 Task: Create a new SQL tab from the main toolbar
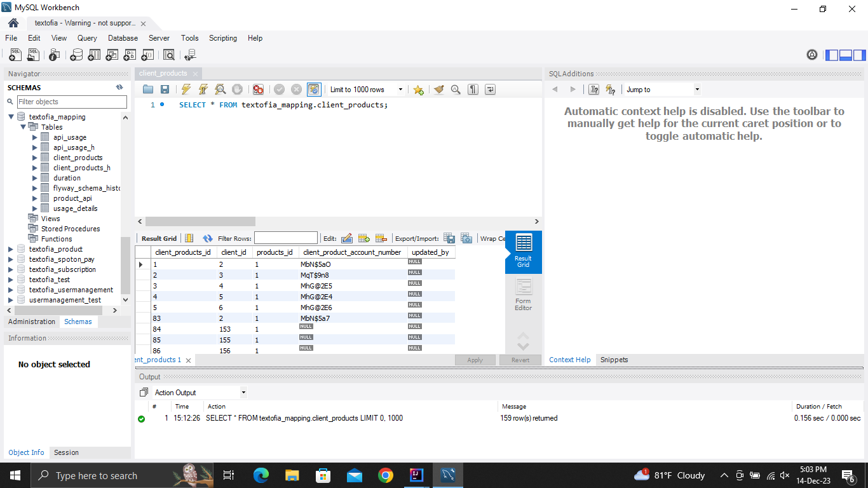pos(15,55)
